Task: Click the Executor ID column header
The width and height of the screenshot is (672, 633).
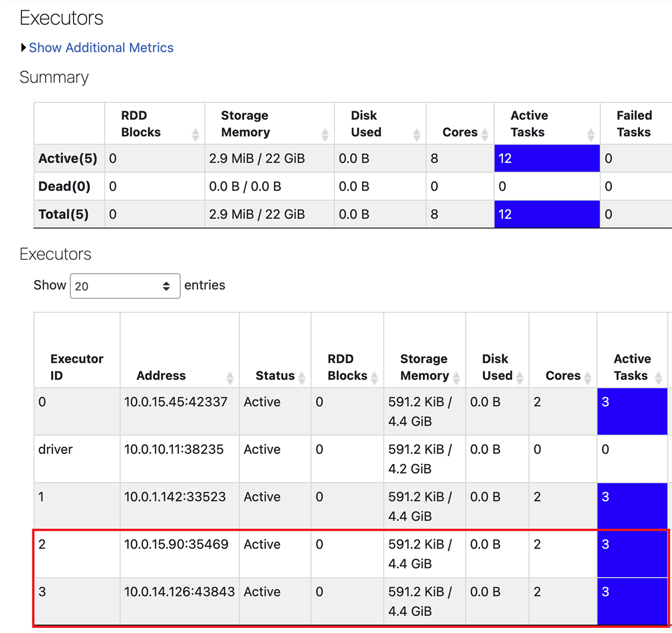Action: [77, 367]
